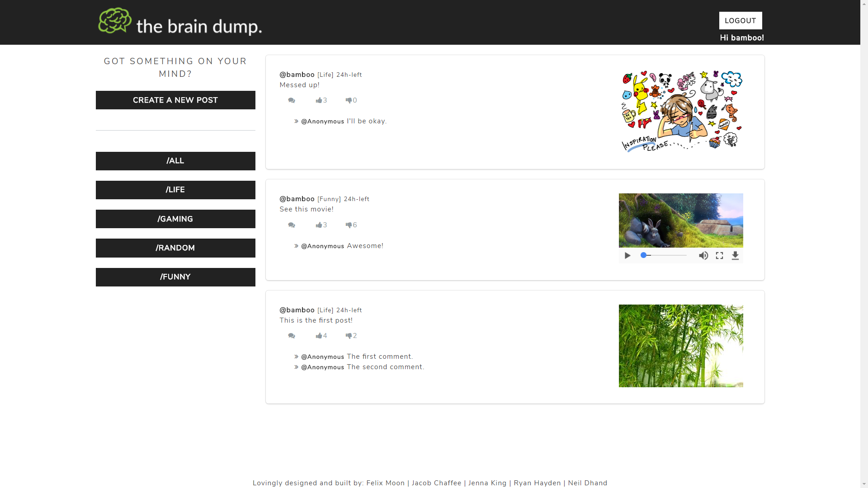
Task: Log out using LOGOUT button
Action: pos(740,21)
